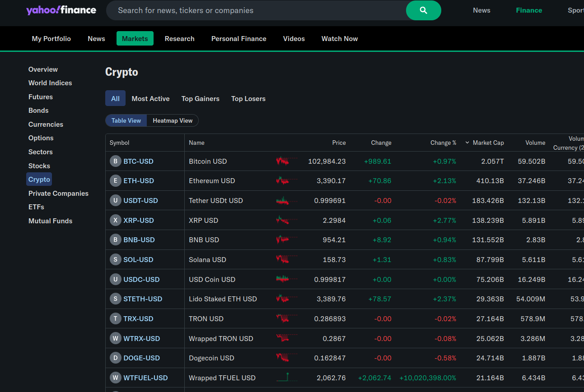Click the Yahoo Finance logo
This screenshot has width=584, height=392.
pyautogui.click(x=61, y=10)
